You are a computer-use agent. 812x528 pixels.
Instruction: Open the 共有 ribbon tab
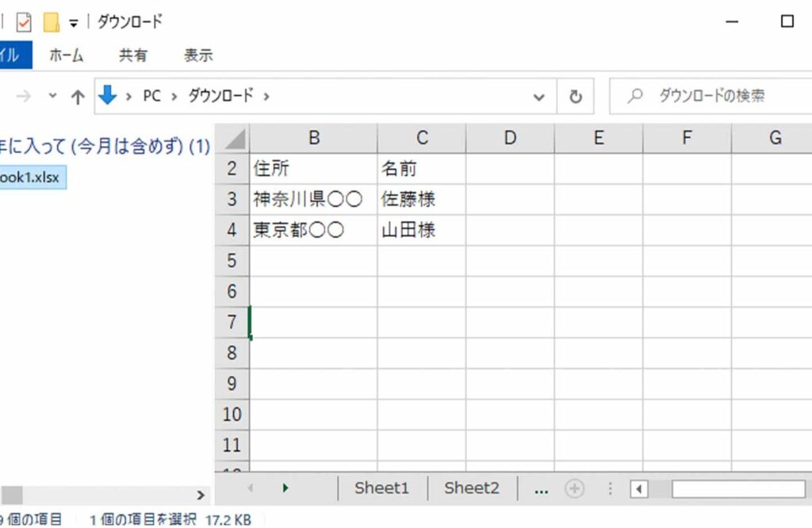[132, 55]
